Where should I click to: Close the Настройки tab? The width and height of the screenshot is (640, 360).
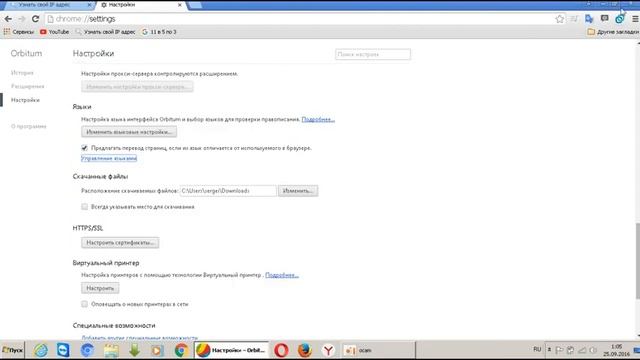(180, 5)
